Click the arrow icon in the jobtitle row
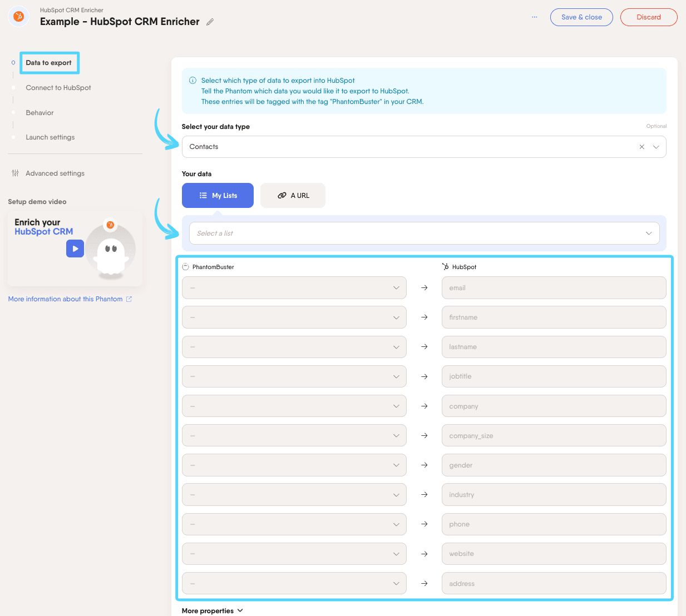The height and width of the screenshot is (616, 686). click(424, 376)
